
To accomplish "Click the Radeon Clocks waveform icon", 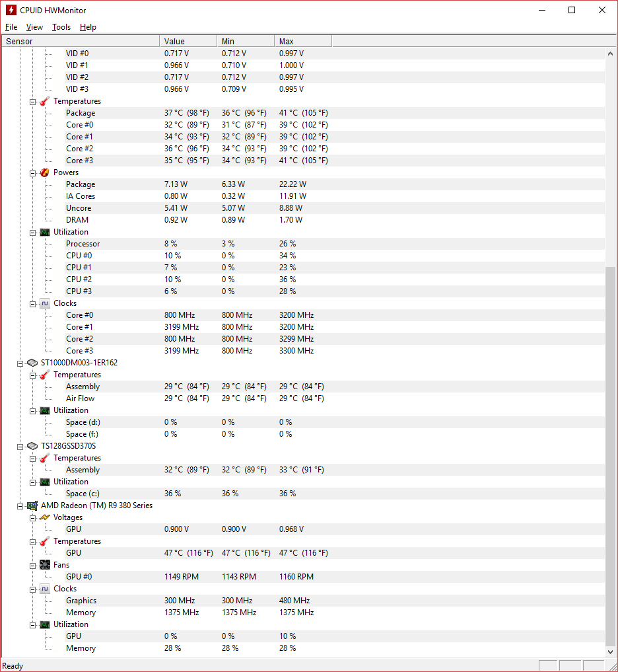I will pos(44,589).
